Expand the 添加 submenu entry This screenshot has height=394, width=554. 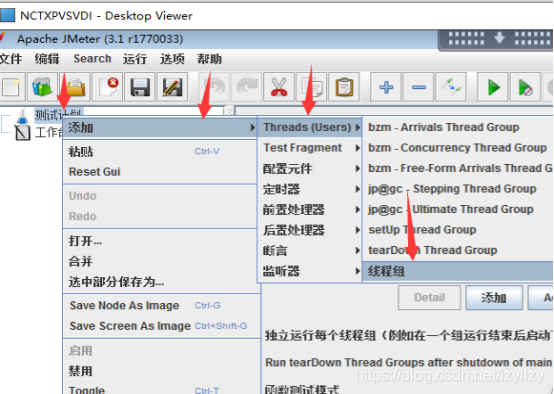coord(160,127)
